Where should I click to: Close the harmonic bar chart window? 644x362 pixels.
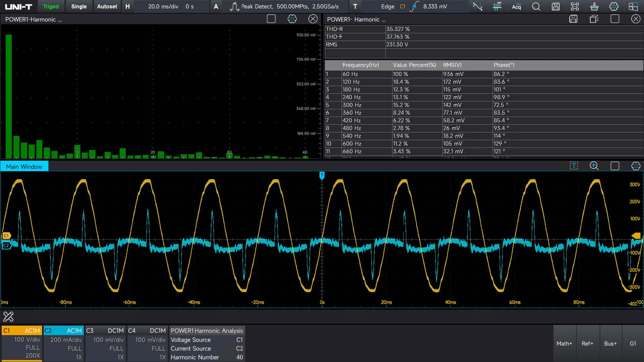coord(313,19)
